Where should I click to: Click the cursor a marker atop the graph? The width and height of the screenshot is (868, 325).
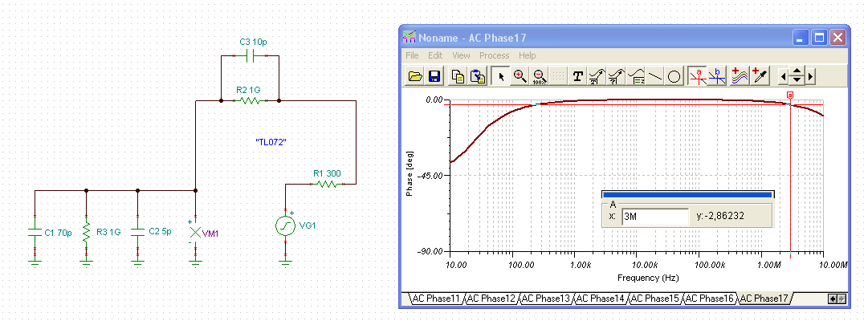click(x=790, y=95)
